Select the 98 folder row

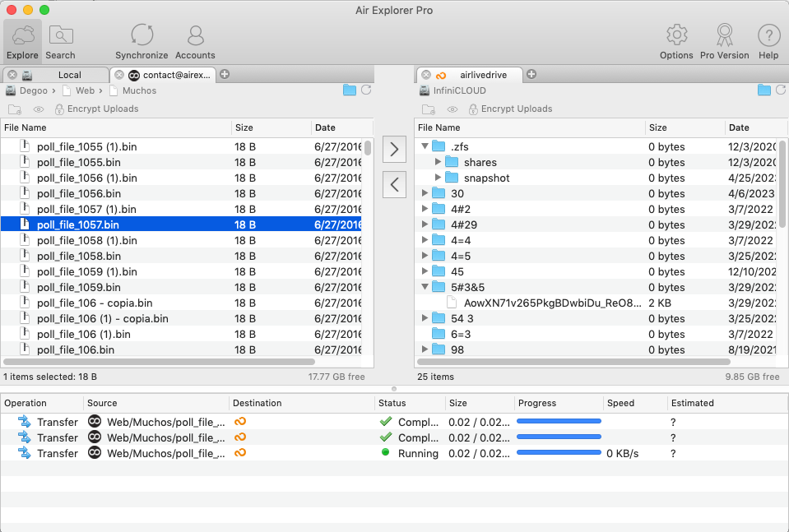596,349
